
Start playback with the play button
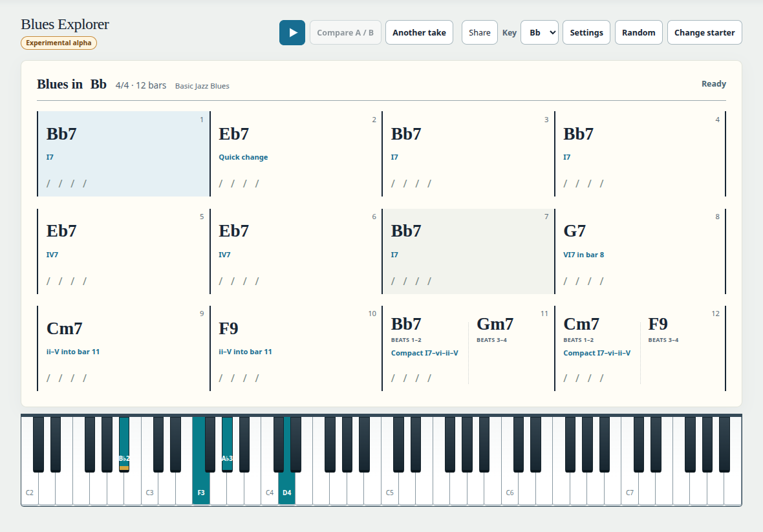292,32
